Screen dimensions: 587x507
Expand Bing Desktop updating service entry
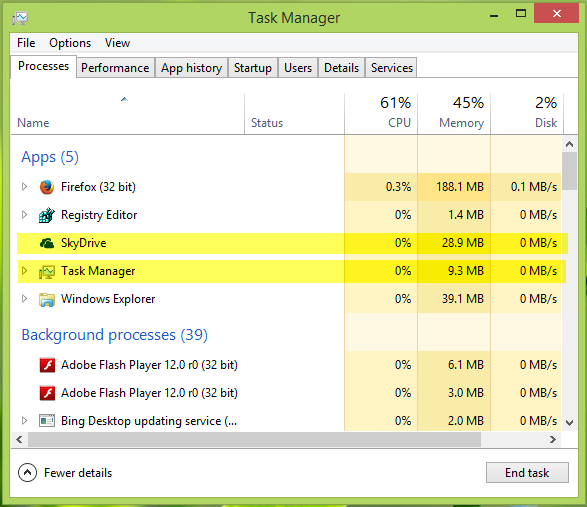tap(24, 421)
